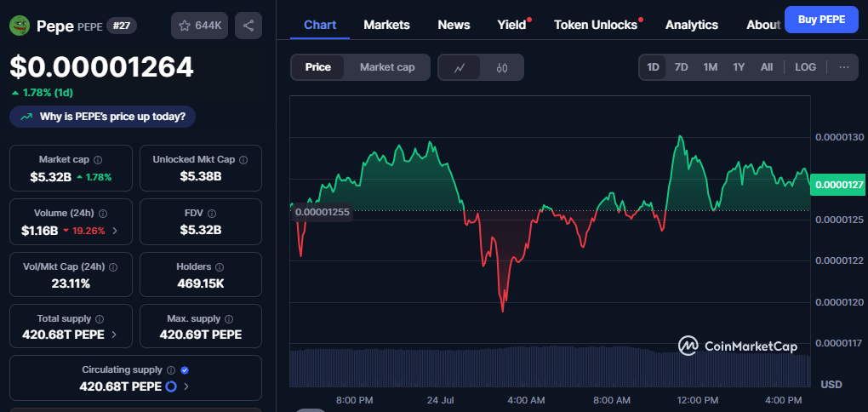Open the About tab
The image size is (868, 412).
(763, 25)
